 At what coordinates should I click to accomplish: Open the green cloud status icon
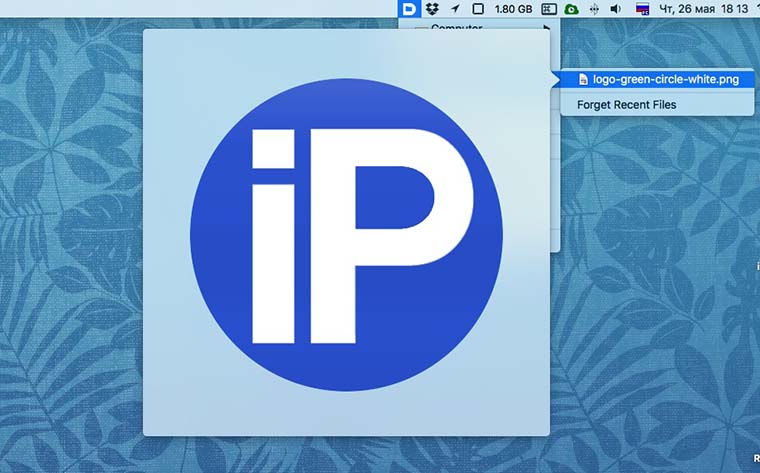[x=571, y=9]
